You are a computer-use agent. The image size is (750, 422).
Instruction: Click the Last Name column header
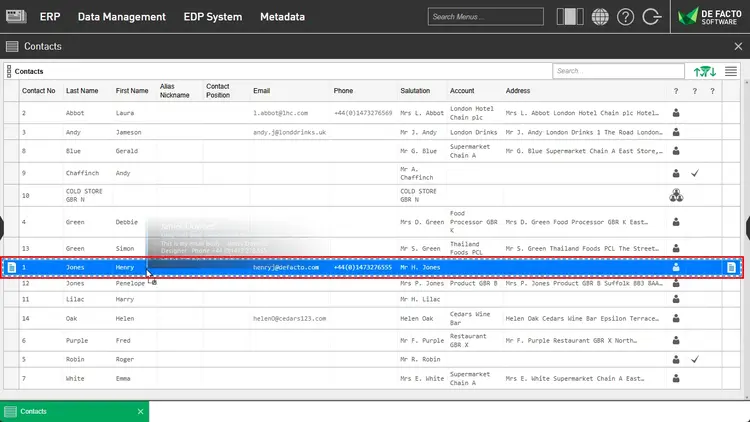point(82,91)
